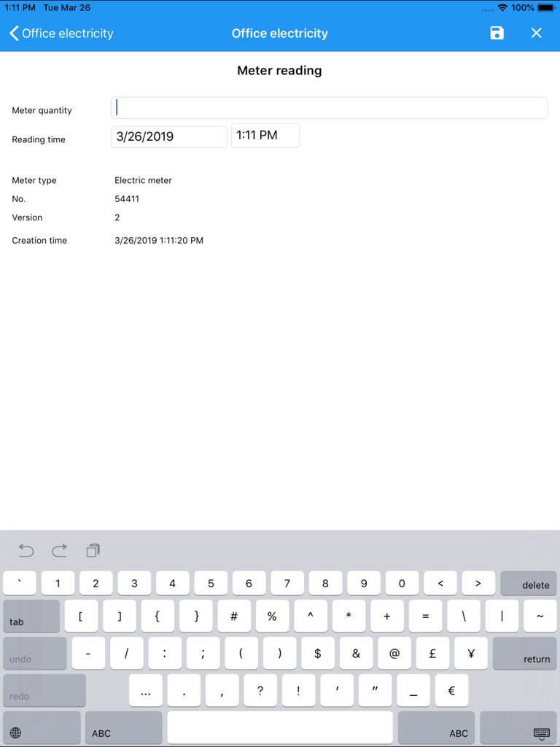The width and height of the screenshot is (560, 747).
Task: Tap the tab key
Action: point(31,616)
